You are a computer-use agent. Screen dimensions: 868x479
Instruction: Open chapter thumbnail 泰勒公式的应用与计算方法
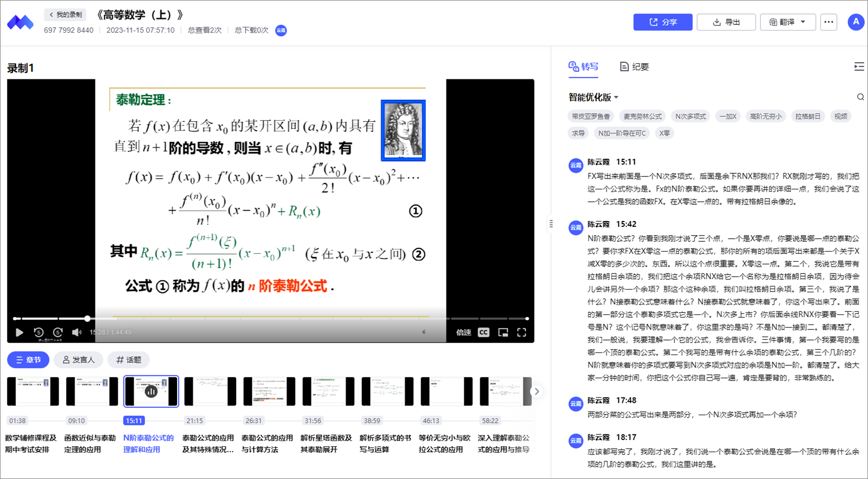269,391
